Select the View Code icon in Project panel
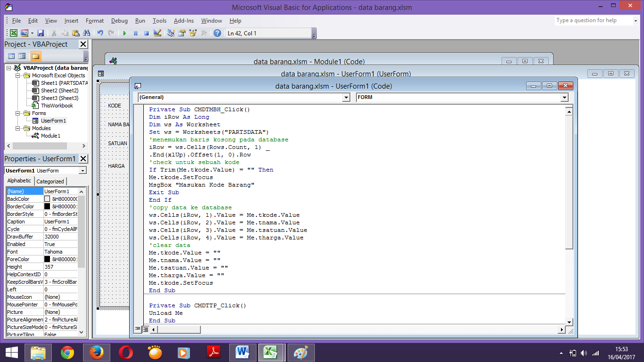This screenshot has height=362, width=644. tap(11, 56)
